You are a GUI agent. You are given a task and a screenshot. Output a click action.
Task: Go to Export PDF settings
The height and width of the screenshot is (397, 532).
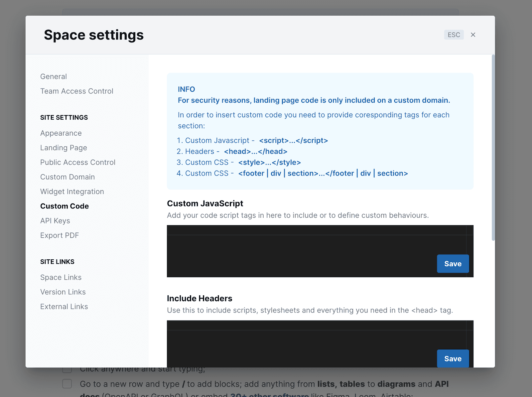60,235
